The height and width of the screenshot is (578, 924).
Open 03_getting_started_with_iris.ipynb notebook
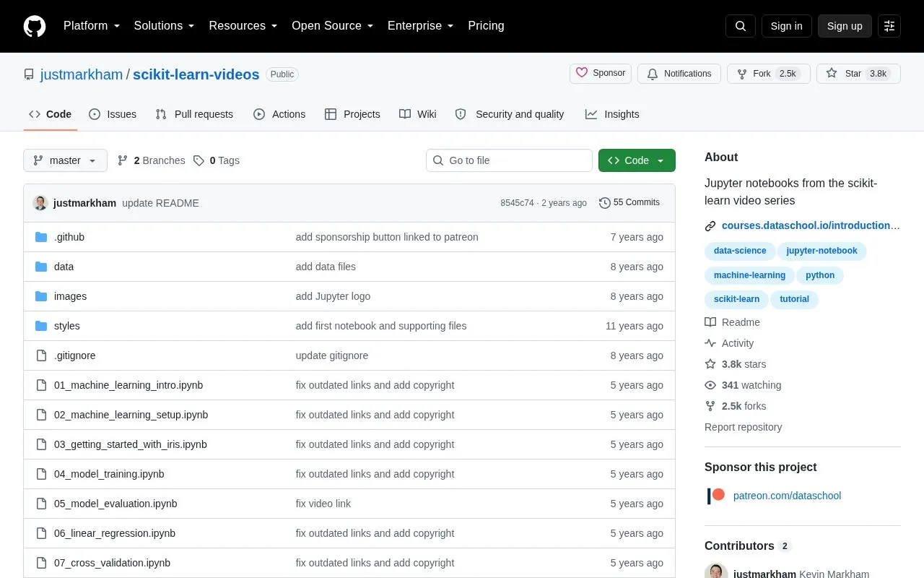[131, 444]
